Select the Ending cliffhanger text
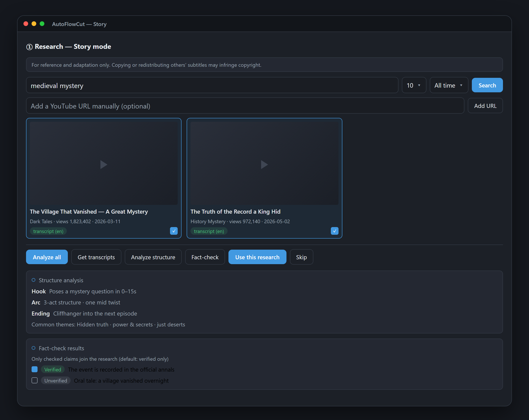 pyautogui.click(x=95, y=313)
